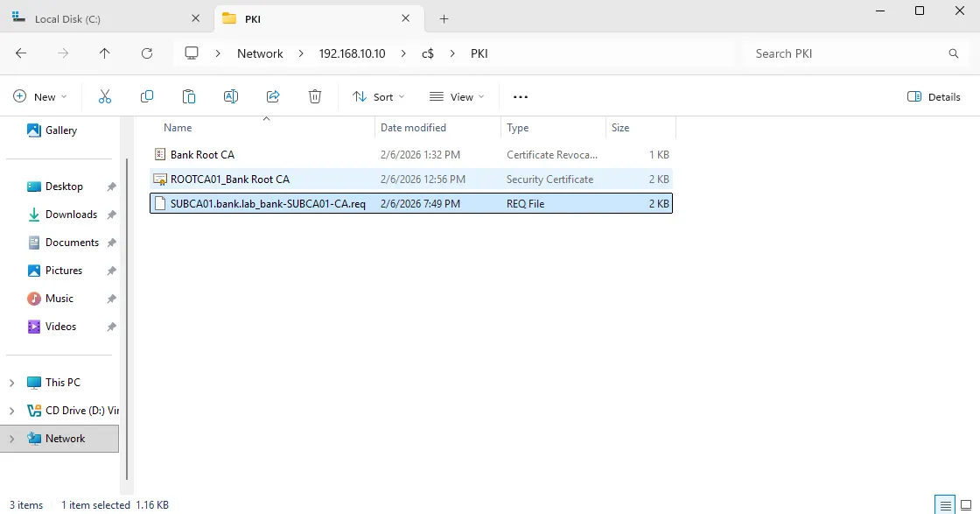Click the pin icon beside Music

[111, 299]
